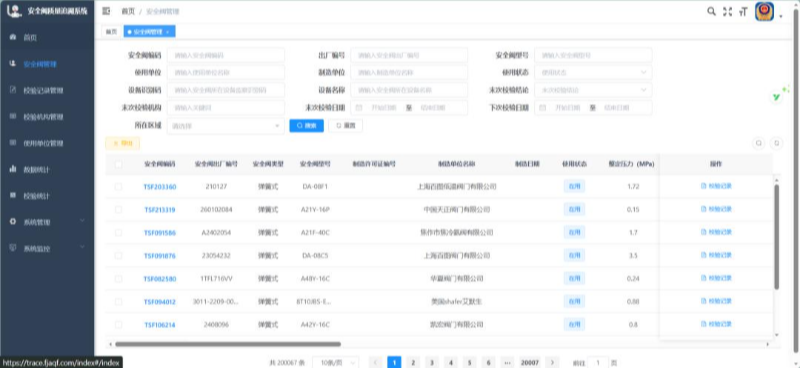Click the system logo in sidebar header

(x=13, y=11)
